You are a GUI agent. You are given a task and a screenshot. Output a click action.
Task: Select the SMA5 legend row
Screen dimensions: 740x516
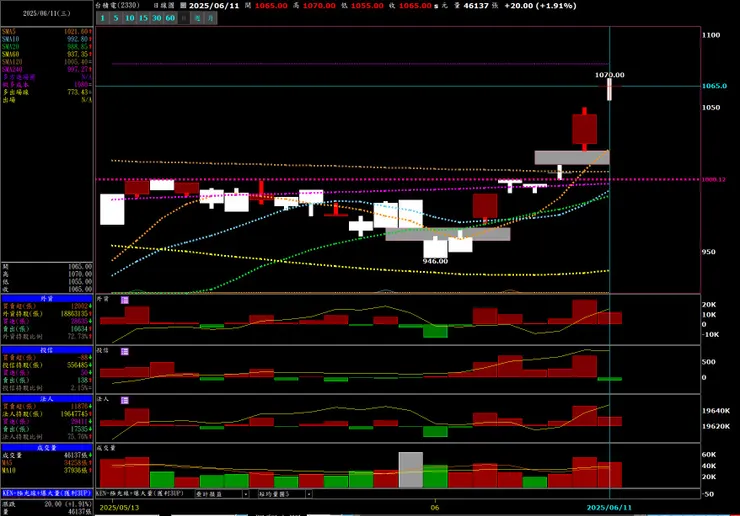click(x=47, y=32)
